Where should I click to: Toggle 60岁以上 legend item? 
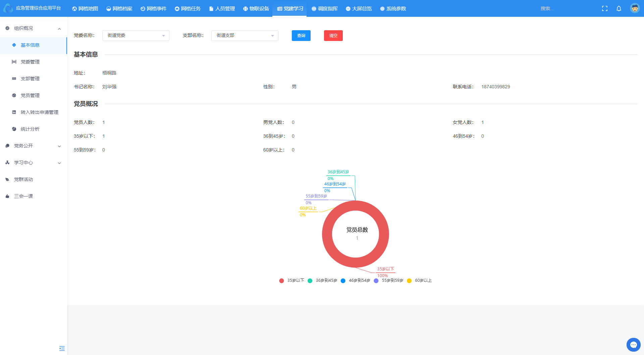pos(419,280)
